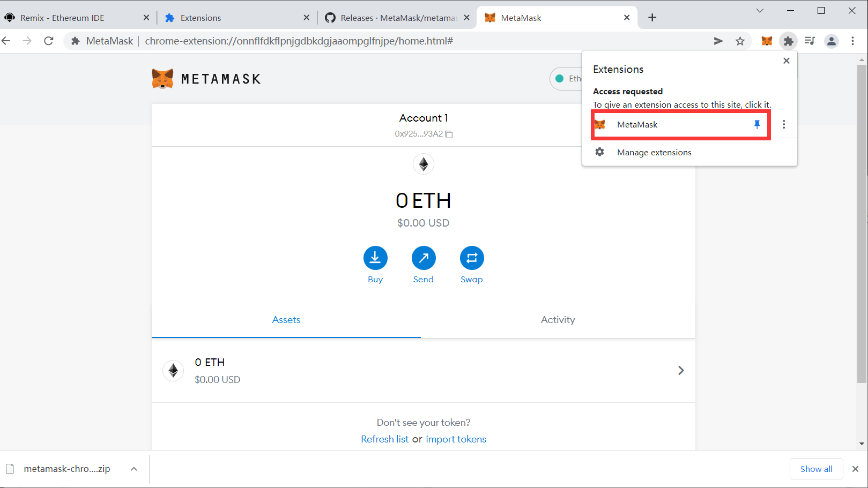The height and width of the screenshot is (488, 868).
Task: Click the import tokens link
Action: pos(456,439)
